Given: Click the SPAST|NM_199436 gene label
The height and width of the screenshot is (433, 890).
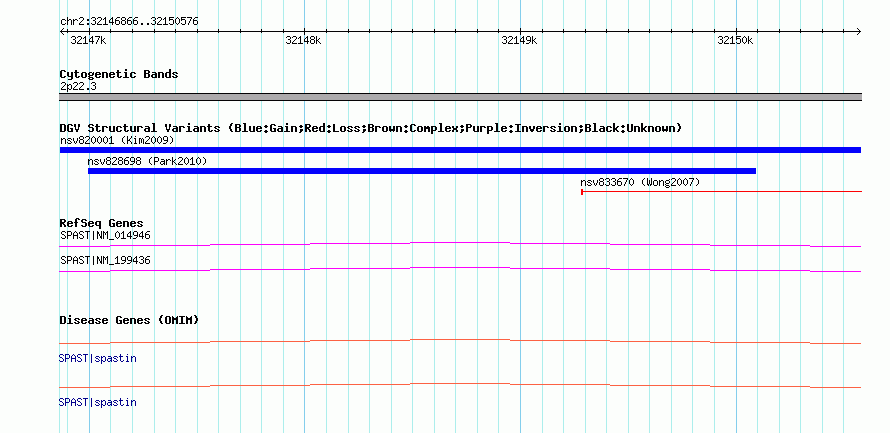Looking at the screenshot, I should pyautogui.click(x=105, y=260).
